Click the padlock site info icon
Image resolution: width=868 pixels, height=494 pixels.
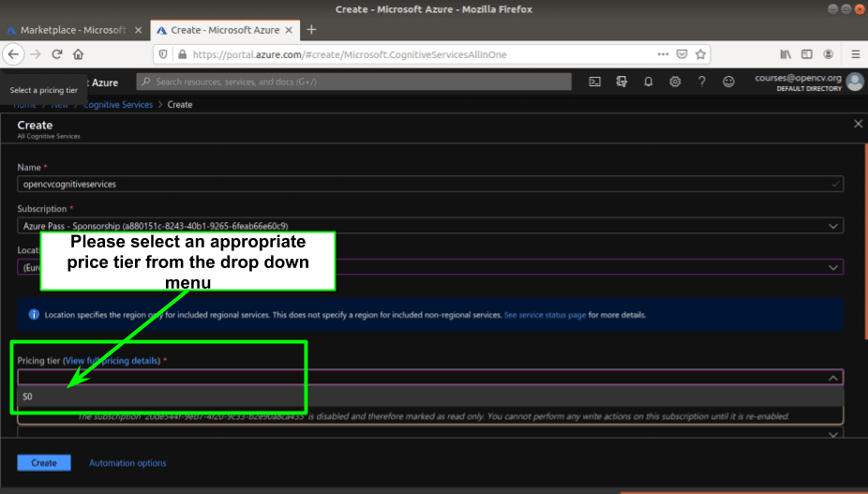click(x=182, y=54)
